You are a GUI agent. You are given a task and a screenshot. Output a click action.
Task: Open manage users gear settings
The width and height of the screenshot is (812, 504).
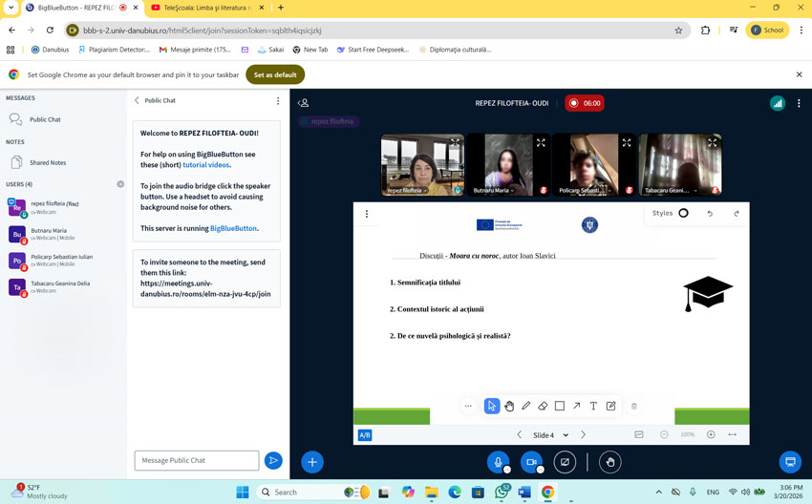pyautogui.click(x=120, y=183)
